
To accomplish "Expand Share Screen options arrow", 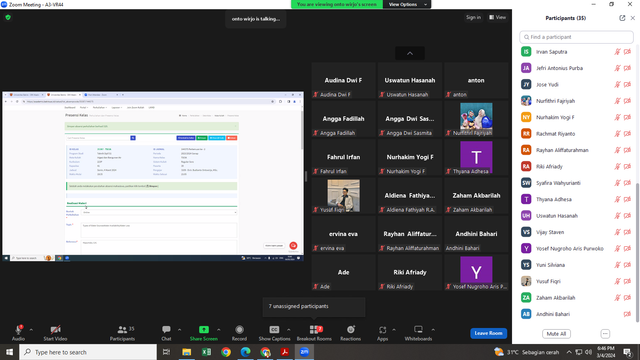I will point(218,330).
